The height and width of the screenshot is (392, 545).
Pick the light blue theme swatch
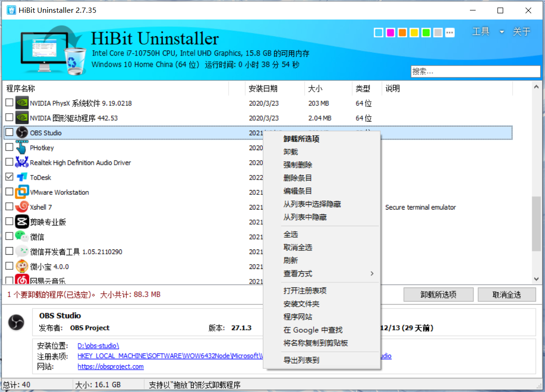(379, 33)
